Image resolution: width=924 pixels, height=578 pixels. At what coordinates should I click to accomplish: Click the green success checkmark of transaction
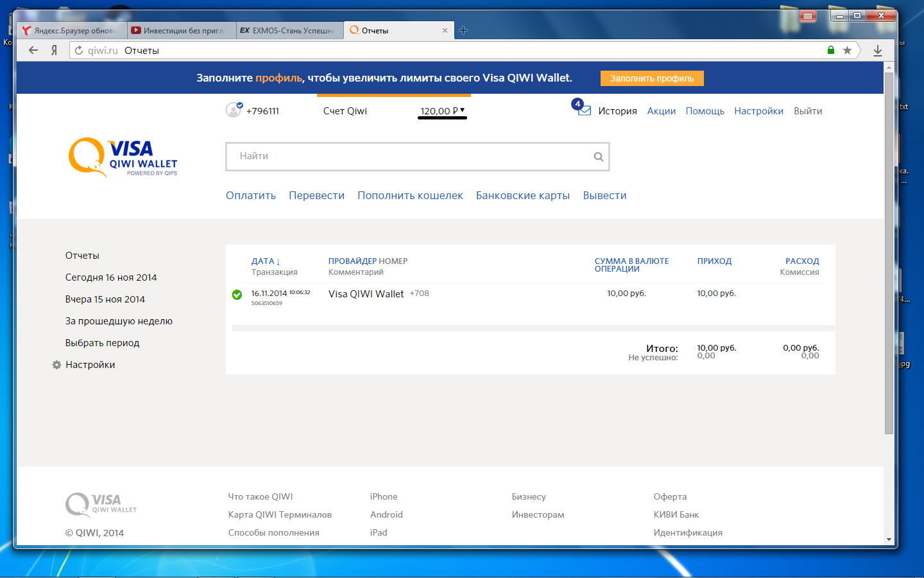pos(237,295)
